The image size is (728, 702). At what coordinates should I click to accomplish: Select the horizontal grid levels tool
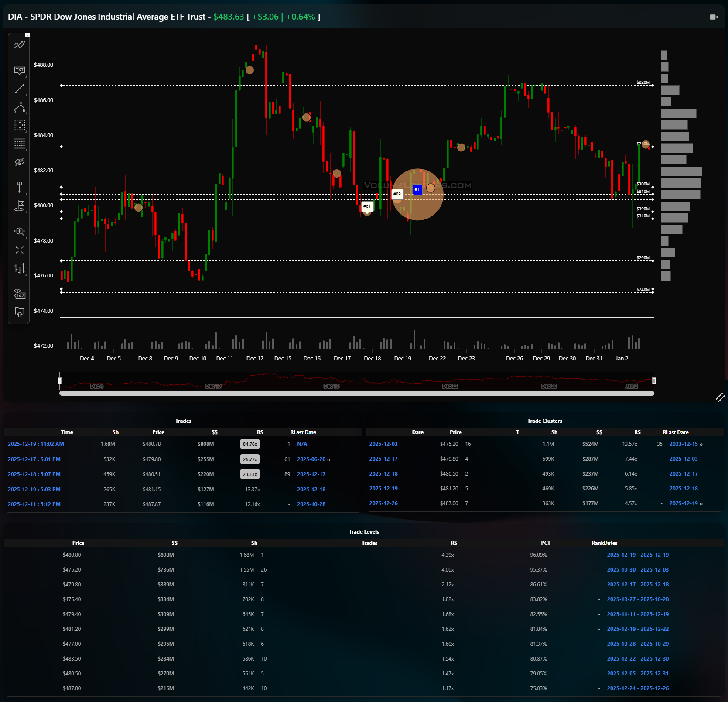(x=19, y=144)
